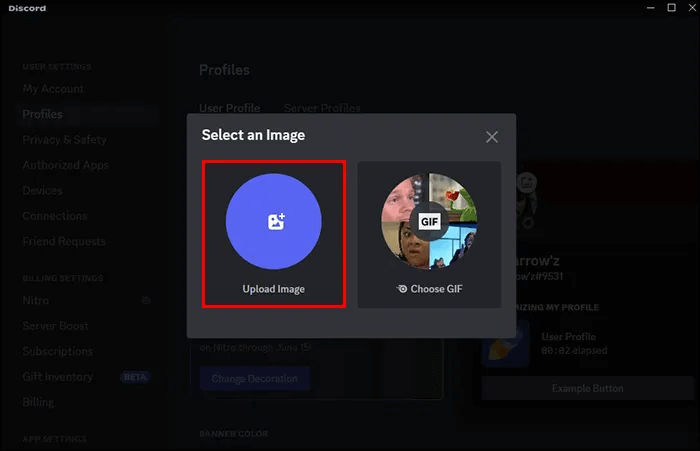Screen dimensions: 700x451
Task: Minimize the Discord window
Action: [x=650, y=8]
